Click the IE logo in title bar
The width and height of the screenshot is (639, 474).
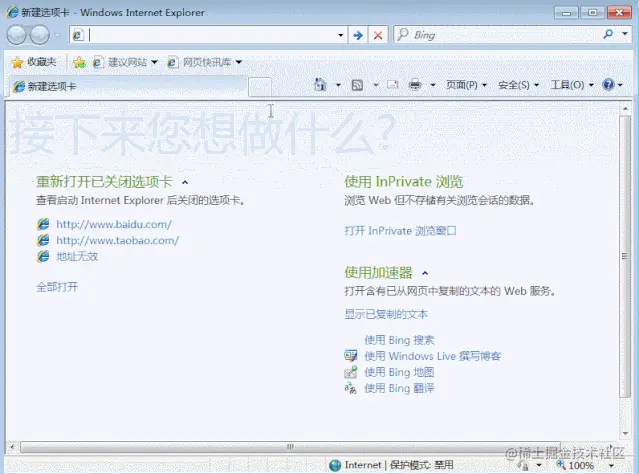12,12
